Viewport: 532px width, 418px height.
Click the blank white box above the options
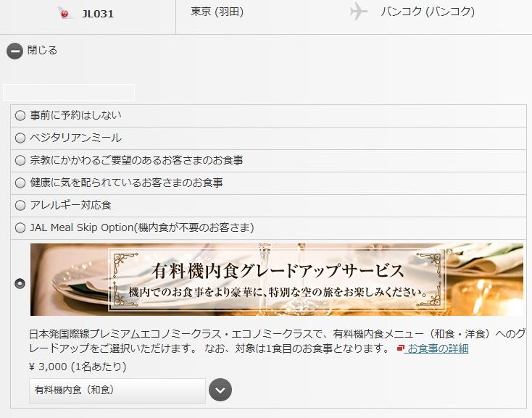[69, 92]
